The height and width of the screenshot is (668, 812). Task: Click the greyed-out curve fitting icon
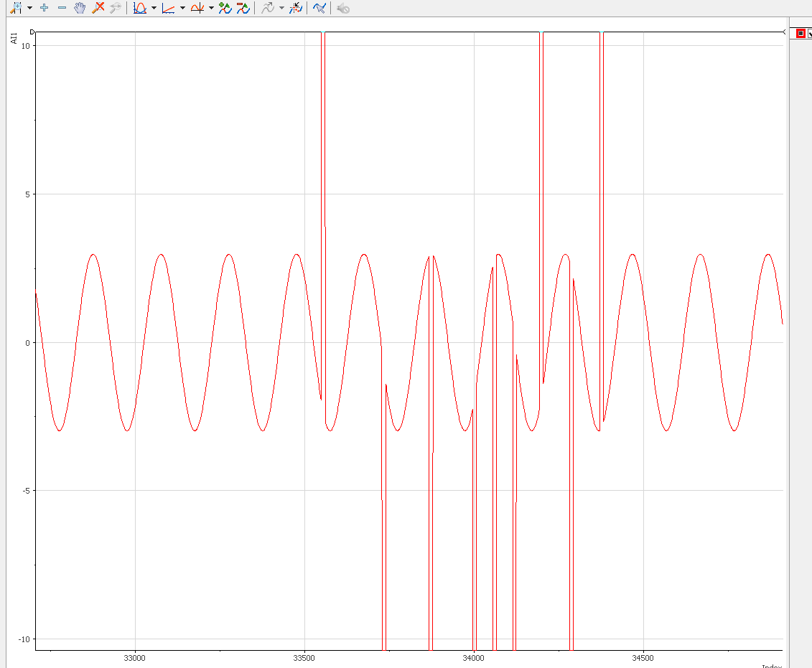(268, 8)
